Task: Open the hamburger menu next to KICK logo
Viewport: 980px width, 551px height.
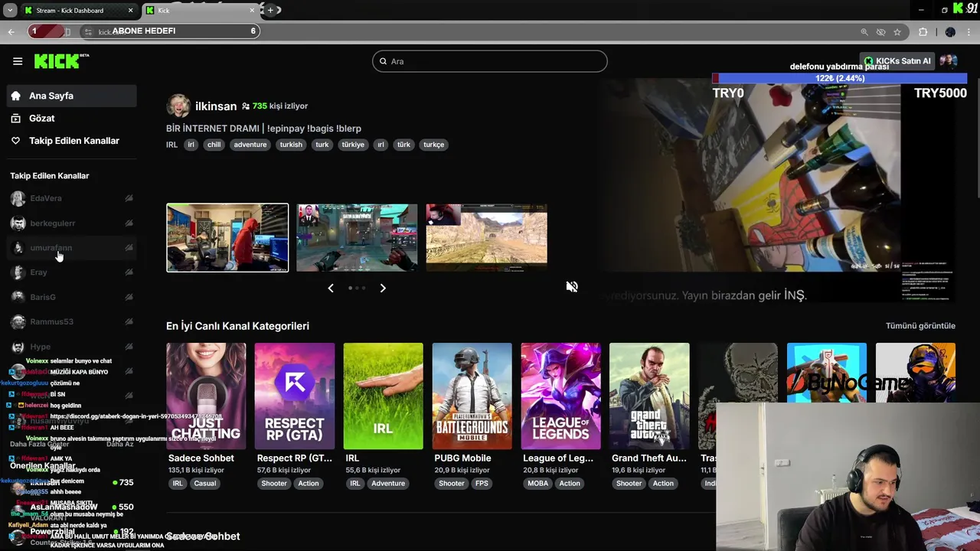Action: pos(18,61)
